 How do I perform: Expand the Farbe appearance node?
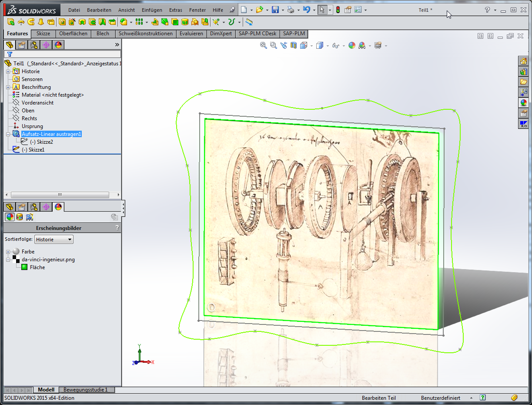(8, 252)
